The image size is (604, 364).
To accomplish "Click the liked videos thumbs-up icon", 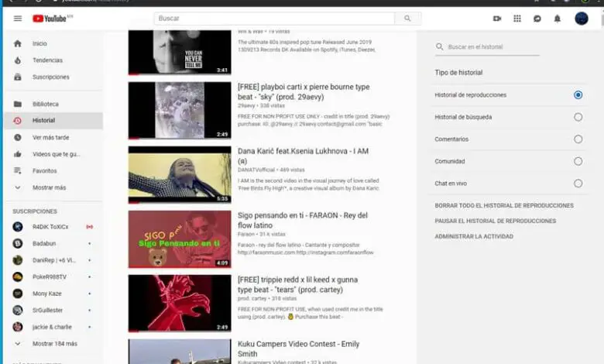I will pos(18,154).
